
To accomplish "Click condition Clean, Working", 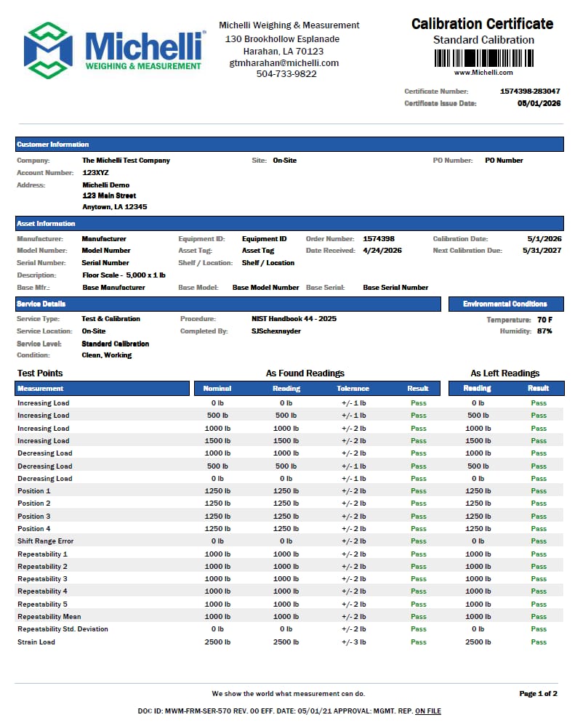I will (x=106, y=355).
